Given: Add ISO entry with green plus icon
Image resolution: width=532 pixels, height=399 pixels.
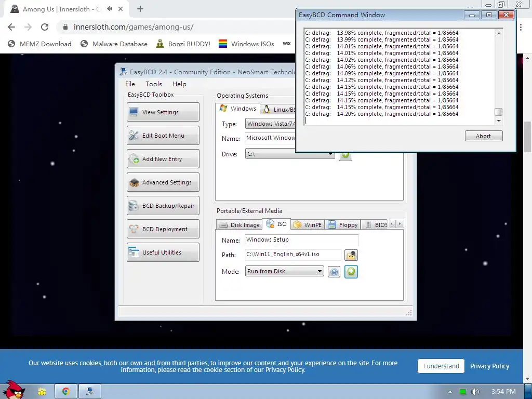Looking at the screenshot, I should [351, 271].
